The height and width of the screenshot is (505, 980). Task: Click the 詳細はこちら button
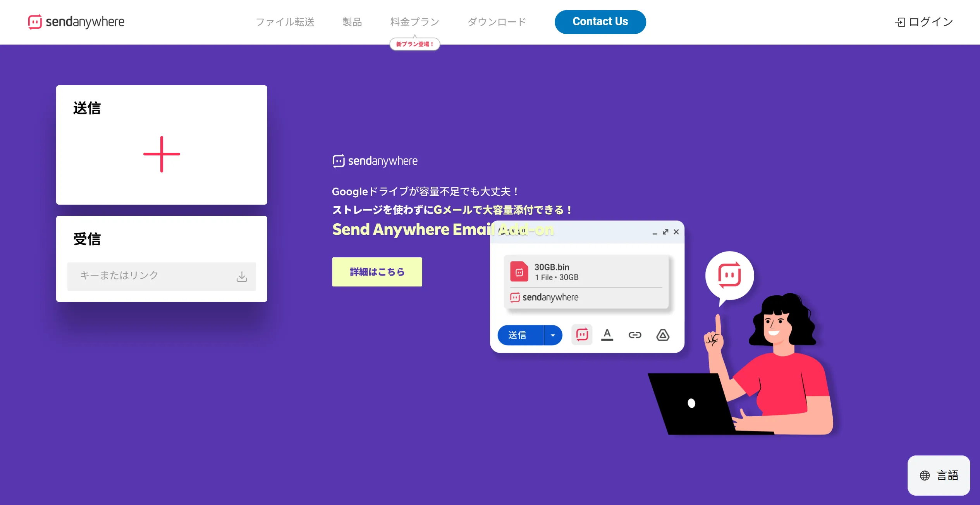click(377, 272)
